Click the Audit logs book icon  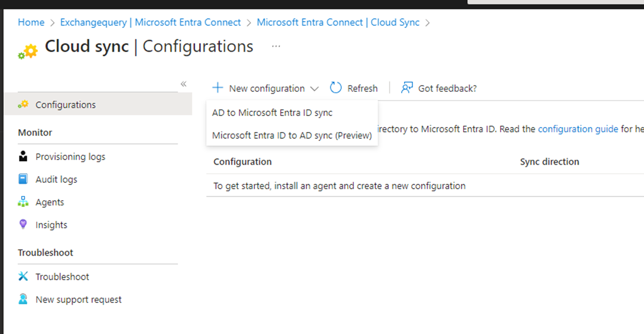tap(23, 179)
